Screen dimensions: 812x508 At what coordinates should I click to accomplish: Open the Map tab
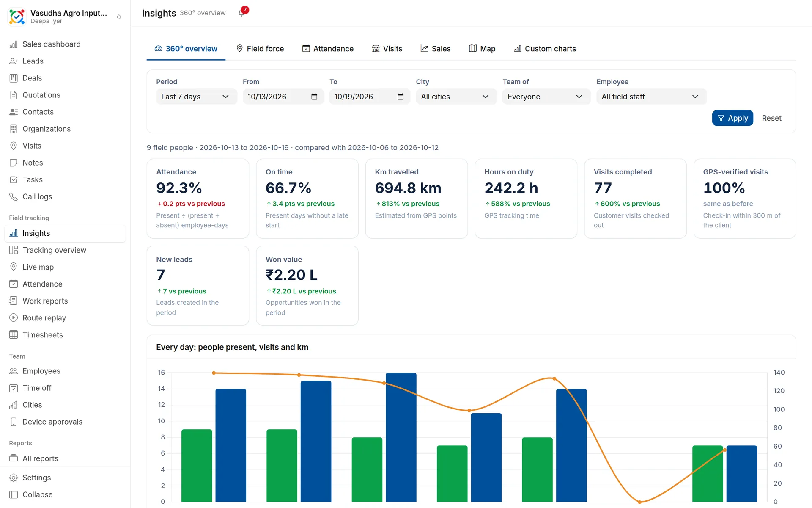[x=482, y=49]
